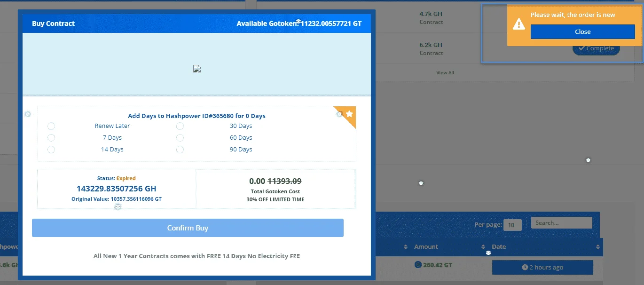Click the 2 hours ago date button
Viewport: 644px width, 285px height.
pyautogui.click(x=542, y=267)
